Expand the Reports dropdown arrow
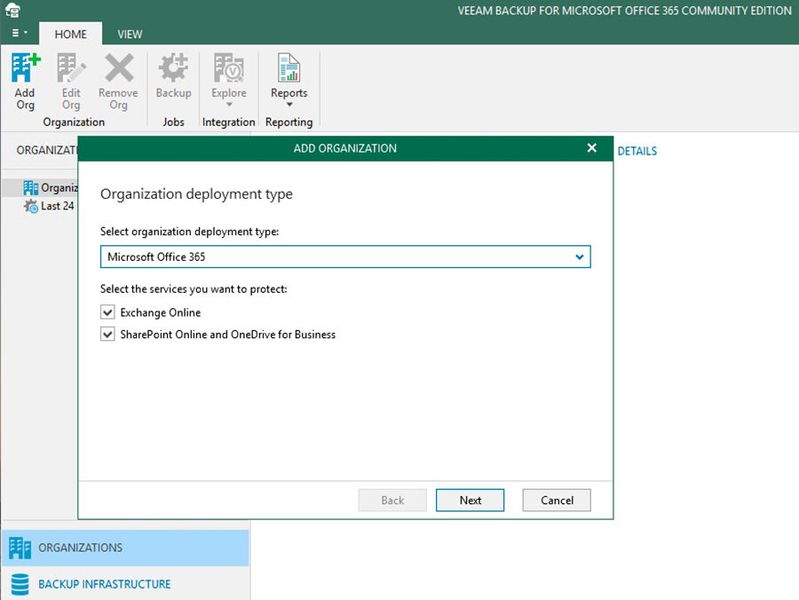Viewport: 799px width, 600px height. coord(289,105)
